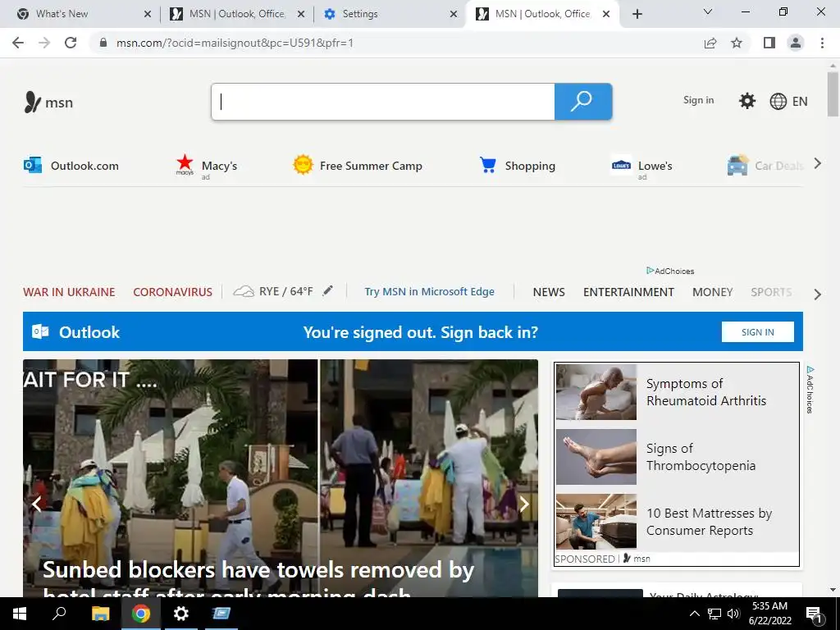The image size is (840, 630).
Task: Open Chrome tab search dropdown
Action: pos(708,12)
